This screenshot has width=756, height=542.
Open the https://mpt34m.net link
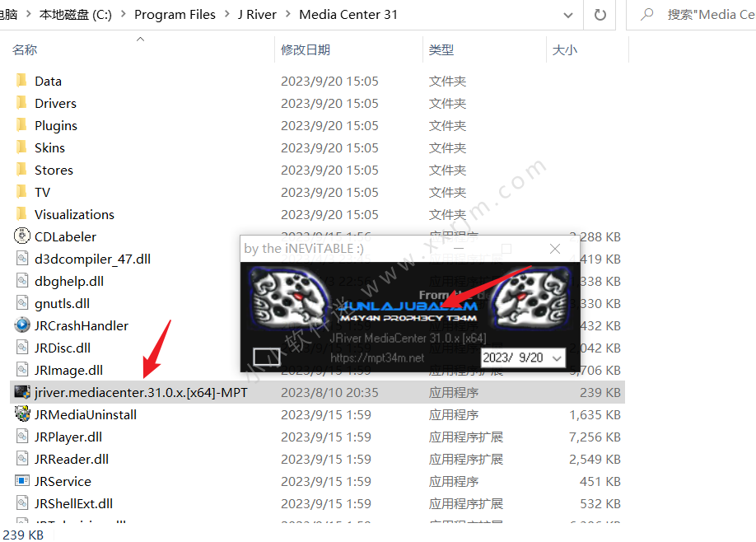click(x=377, y=358)
